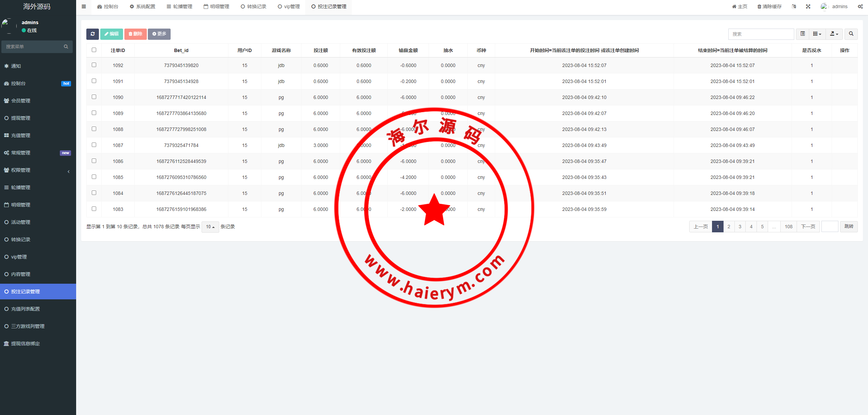868x415 pixels.
Task: Go to page 108 in pagination
Action: [x=788, y=227]
